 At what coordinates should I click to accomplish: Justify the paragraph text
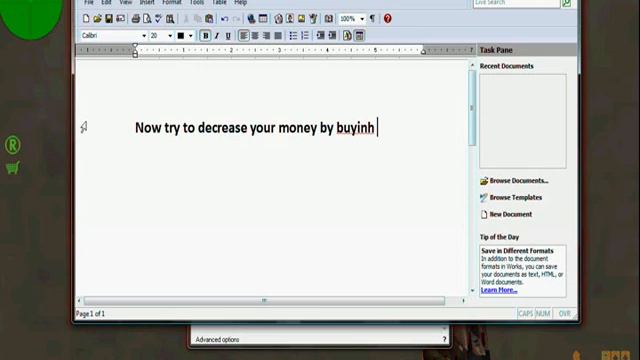pos(278,36)
